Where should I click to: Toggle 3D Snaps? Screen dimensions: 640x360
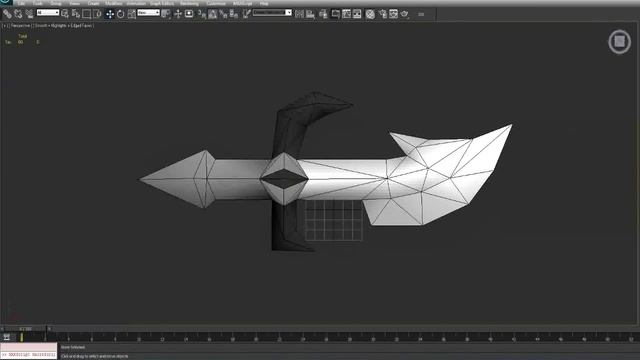pyautogui.click(x=202, y=14)
